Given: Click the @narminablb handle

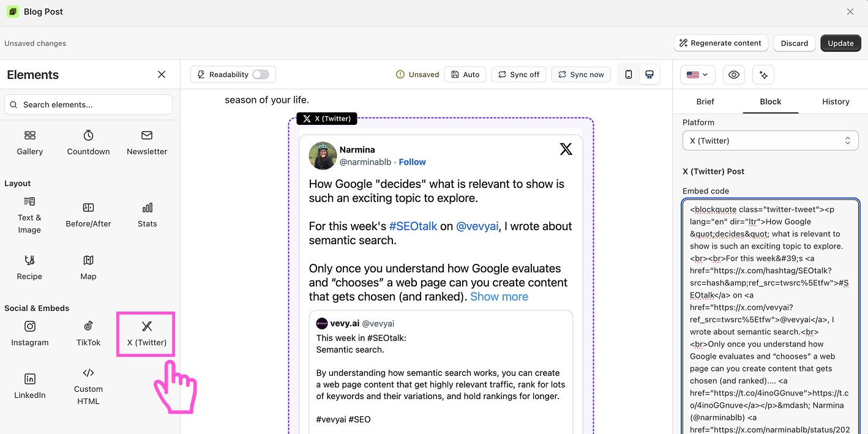Looking at the screenshot, I should point(365,162).
